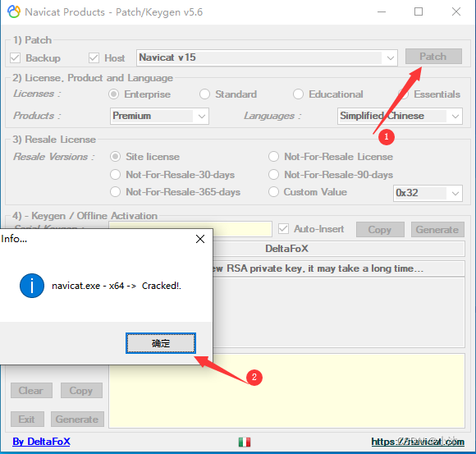Select the Enterprise license radio button
Viewport: 476px width, 454px height.
[113, 94]
